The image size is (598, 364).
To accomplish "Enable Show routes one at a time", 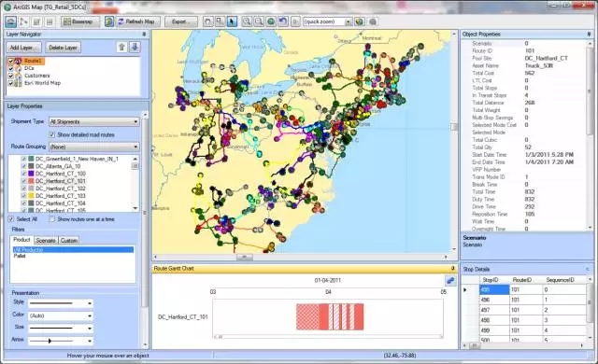I will (x=52, y=219).
